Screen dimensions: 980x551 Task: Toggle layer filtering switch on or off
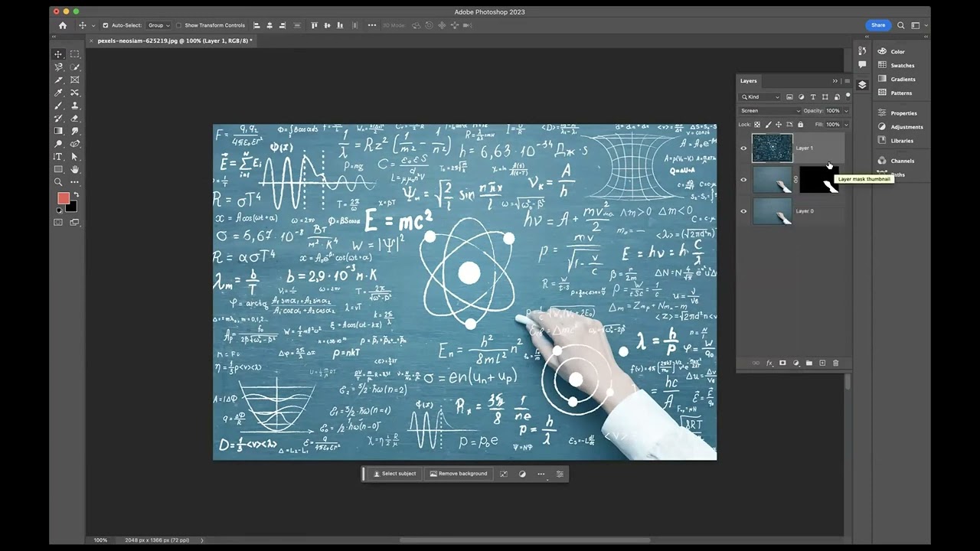tap(848, 96)
